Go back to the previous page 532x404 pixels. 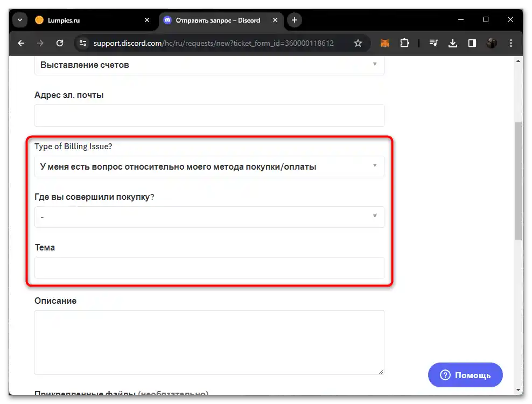21,43
